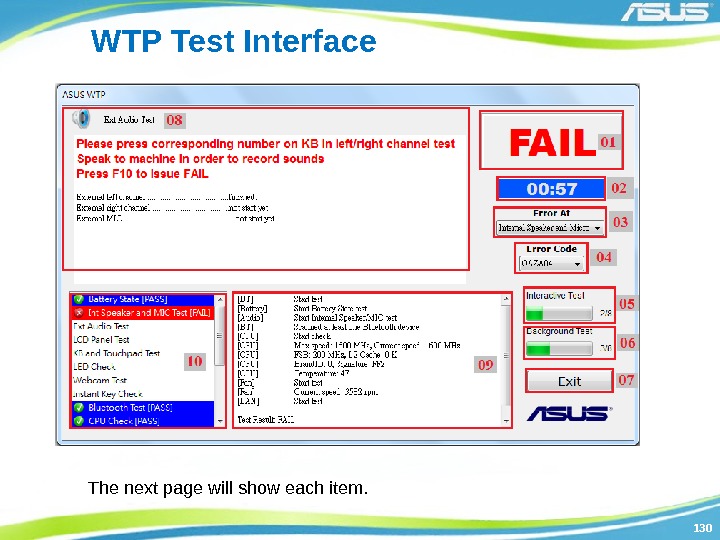720x540 pixels.
Task: Select Instant Key Check row
Action: [x=143, y=394]
